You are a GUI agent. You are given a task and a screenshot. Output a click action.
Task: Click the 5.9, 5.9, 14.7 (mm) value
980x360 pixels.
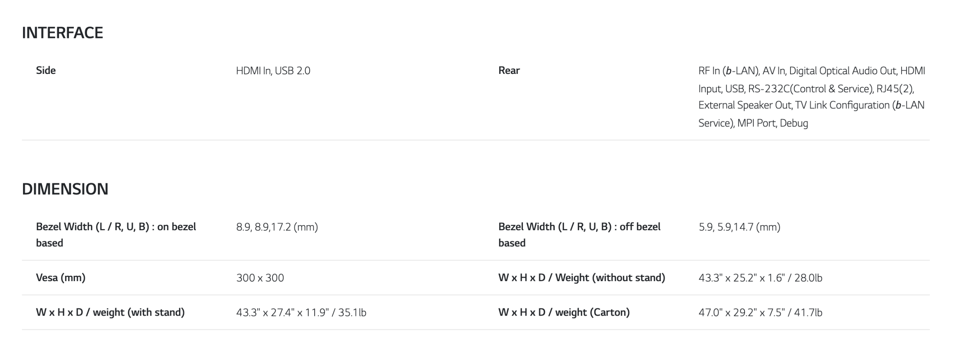[x=739, y=227]
